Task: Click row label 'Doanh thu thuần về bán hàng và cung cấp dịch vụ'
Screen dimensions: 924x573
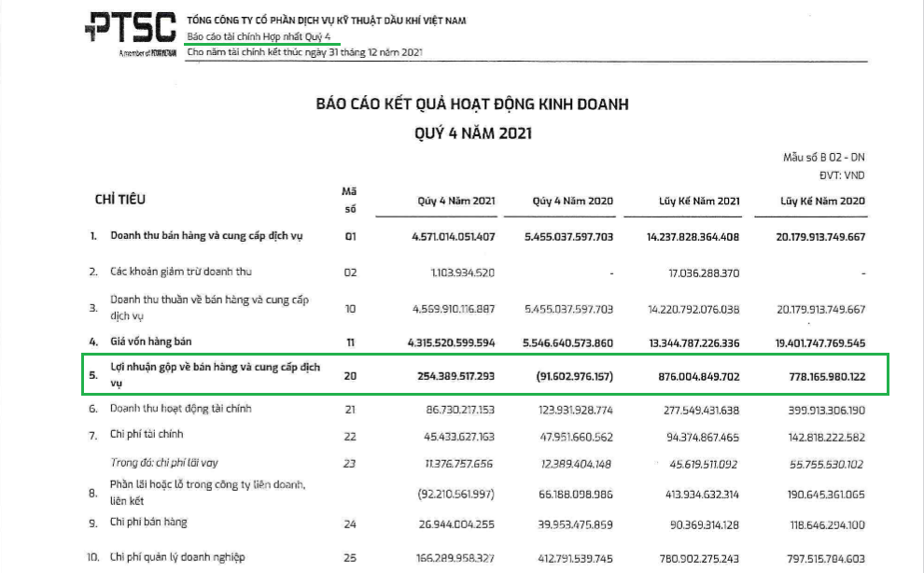Action: [x=209, y=308]
